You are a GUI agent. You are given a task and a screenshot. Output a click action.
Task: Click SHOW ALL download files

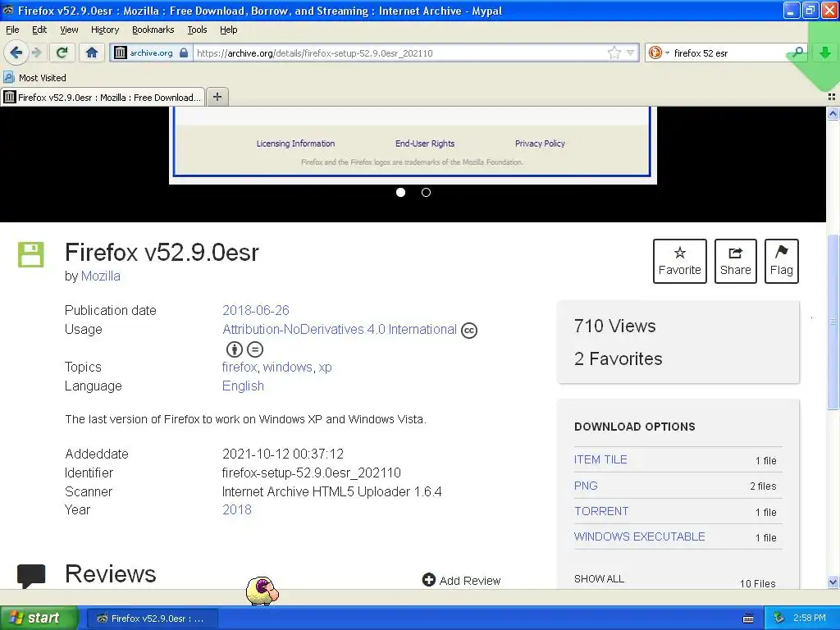[599, 578]
